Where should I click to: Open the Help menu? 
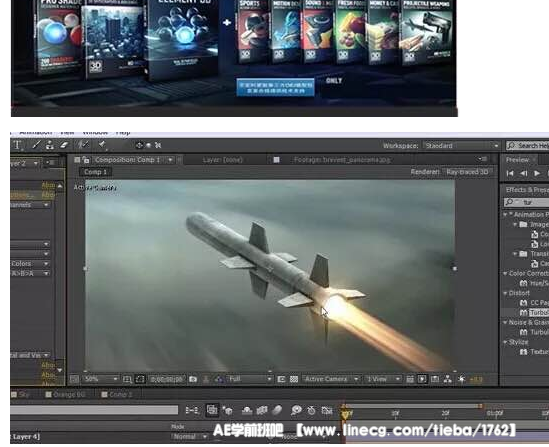point(123,133)
